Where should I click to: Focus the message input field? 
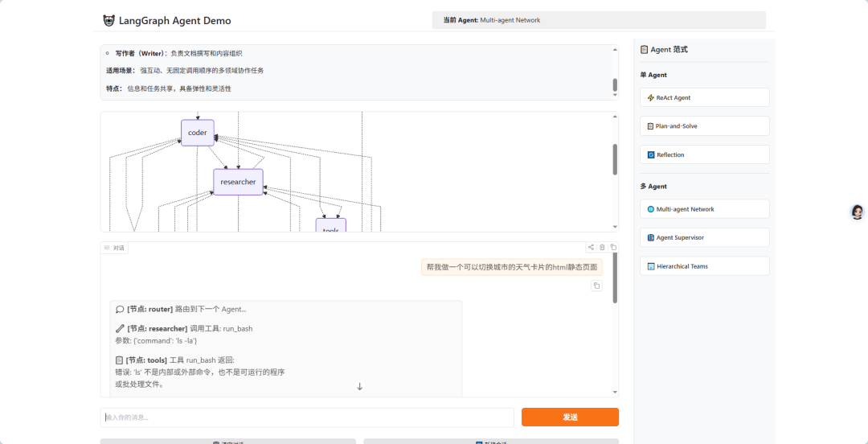pyautogui.click(x=307, y=417)
